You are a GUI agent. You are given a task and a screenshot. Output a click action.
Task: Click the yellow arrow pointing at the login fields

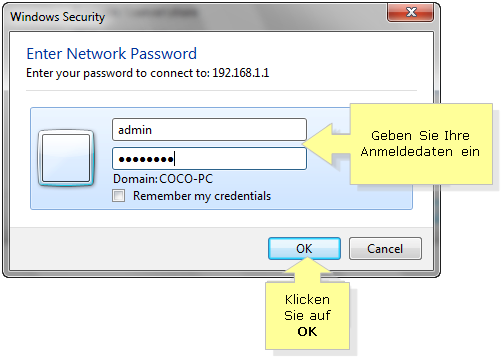pos(326,144)
